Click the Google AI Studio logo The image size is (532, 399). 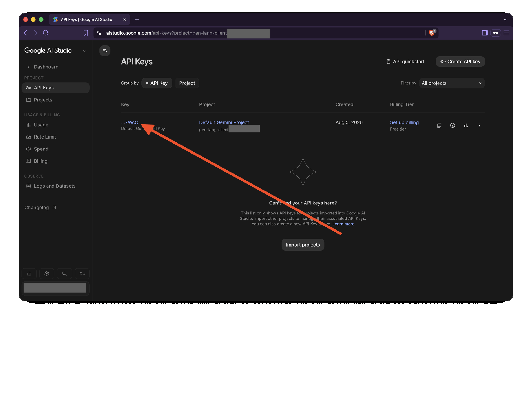(x=48, y=50)
